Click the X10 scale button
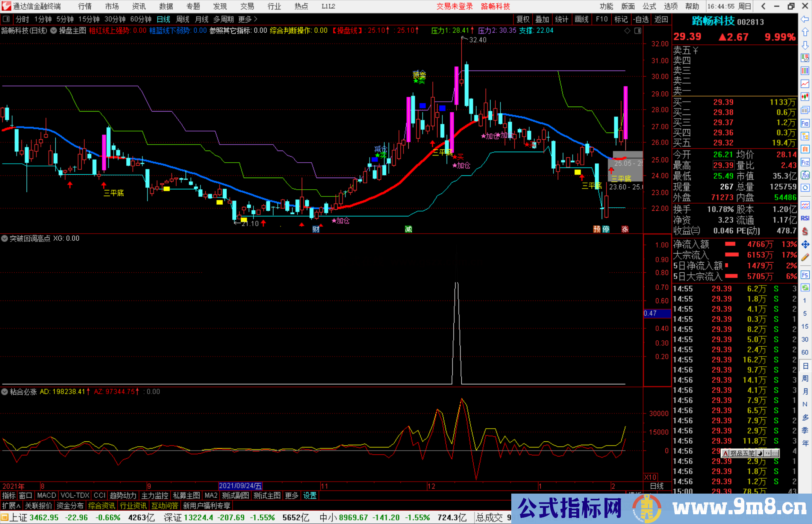 pos(650,477)
